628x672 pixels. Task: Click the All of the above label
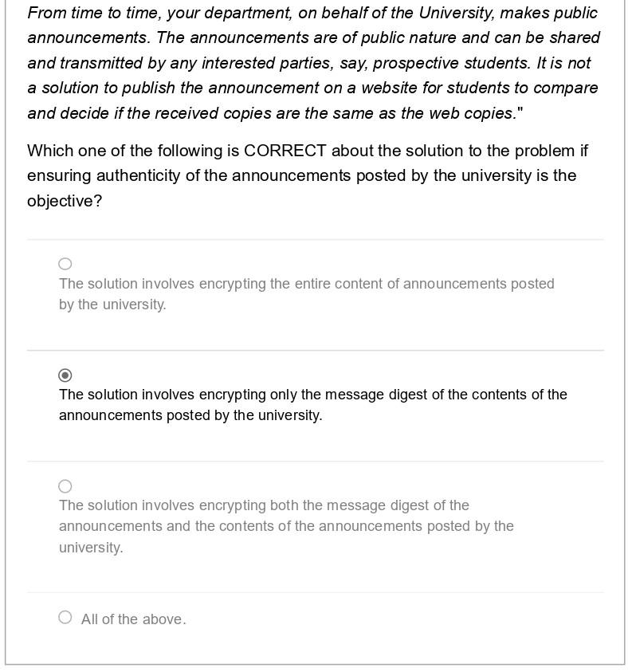click(133, 619)
